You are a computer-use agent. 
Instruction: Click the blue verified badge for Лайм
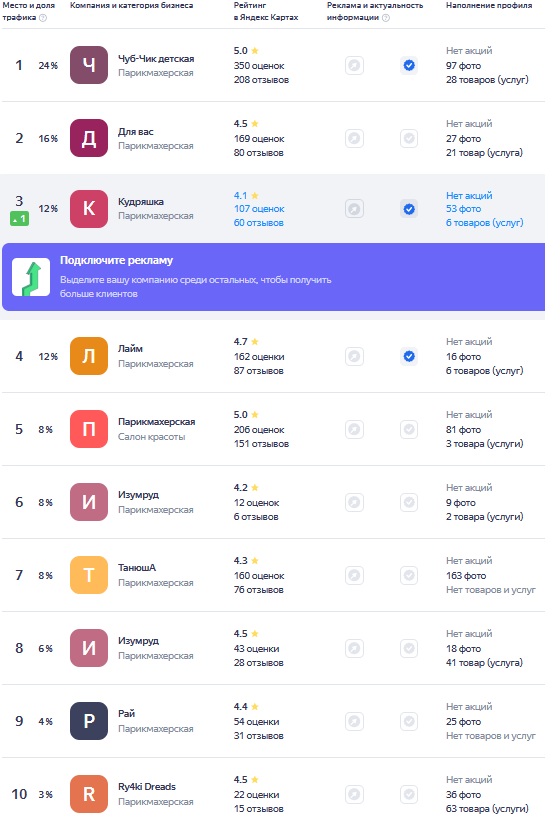409,356
